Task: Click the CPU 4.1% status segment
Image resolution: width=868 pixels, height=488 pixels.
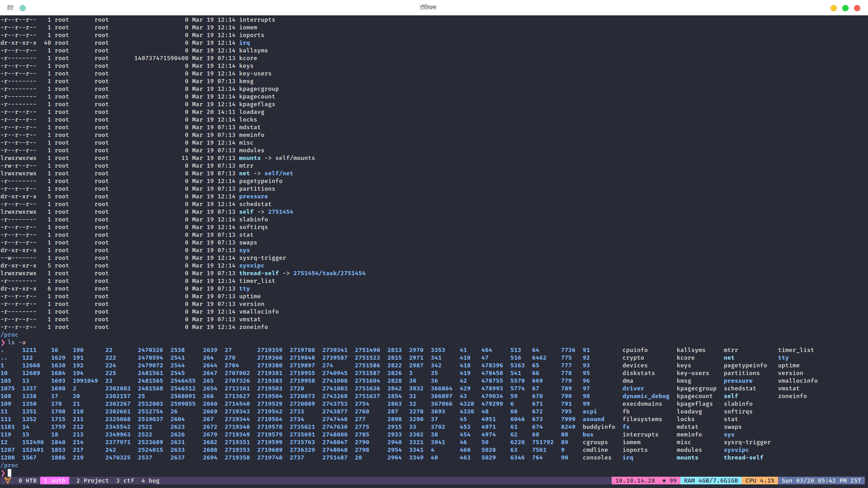Action: click(760, 481)
